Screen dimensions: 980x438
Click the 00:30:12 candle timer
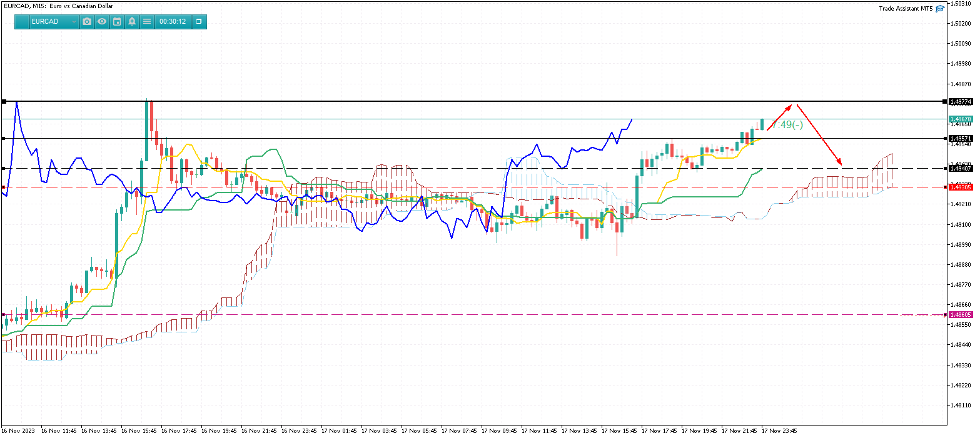173,21
